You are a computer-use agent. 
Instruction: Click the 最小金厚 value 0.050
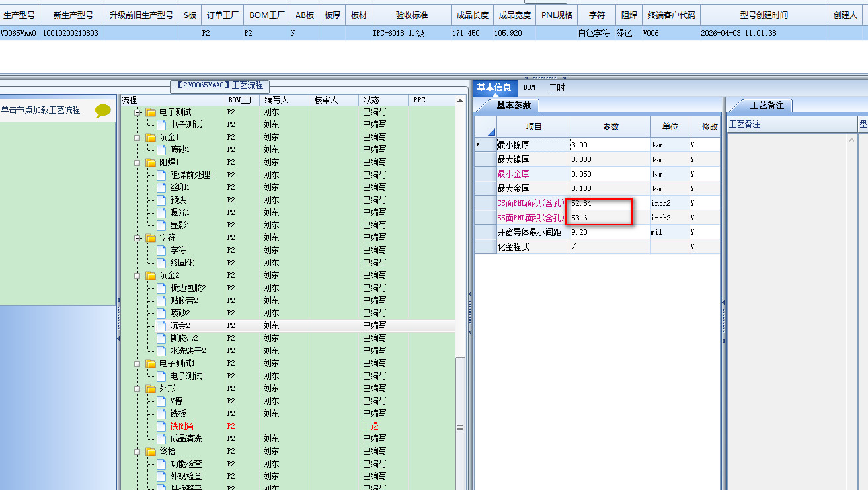coord(610,174)
